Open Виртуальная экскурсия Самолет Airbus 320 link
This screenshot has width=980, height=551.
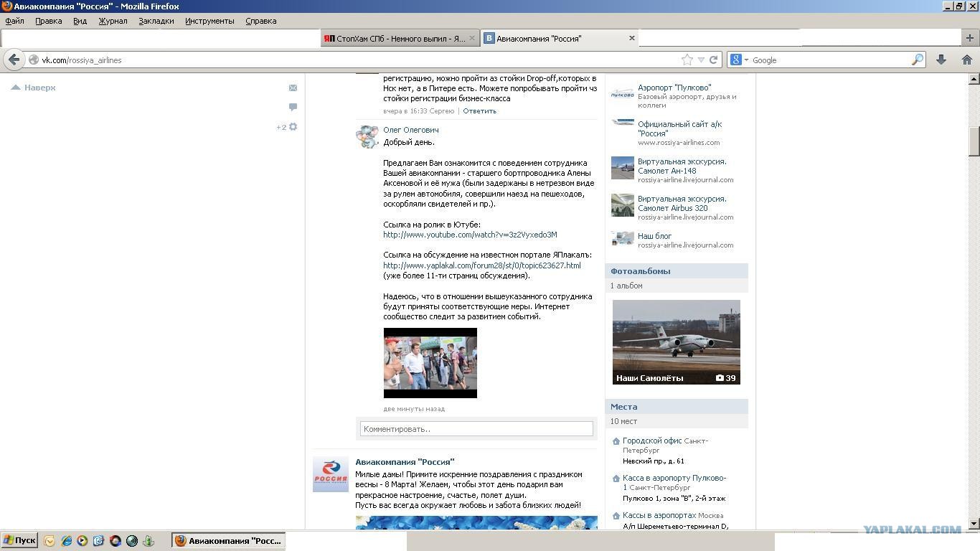pyautogui.click(x=682, y=203)
